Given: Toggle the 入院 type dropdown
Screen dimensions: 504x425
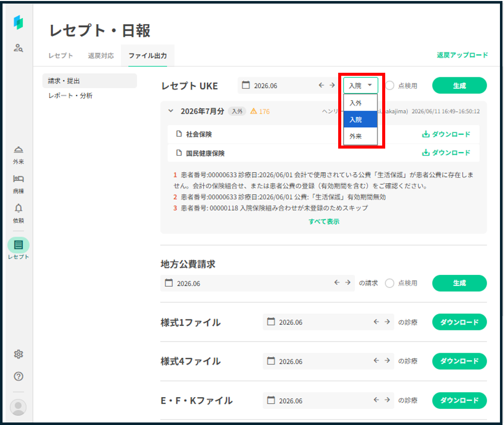Looking at the screenshot, I should coord(360,85).
